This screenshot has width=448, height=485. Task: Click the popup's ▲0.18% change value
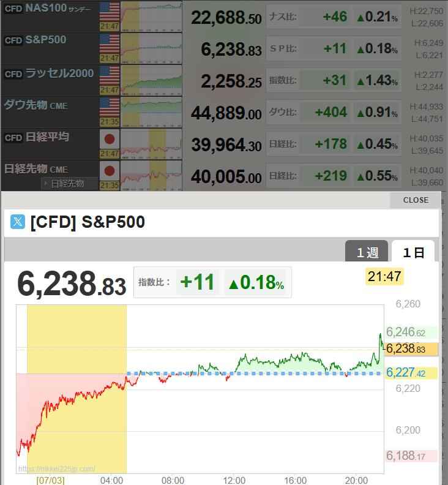pos(256,282)
